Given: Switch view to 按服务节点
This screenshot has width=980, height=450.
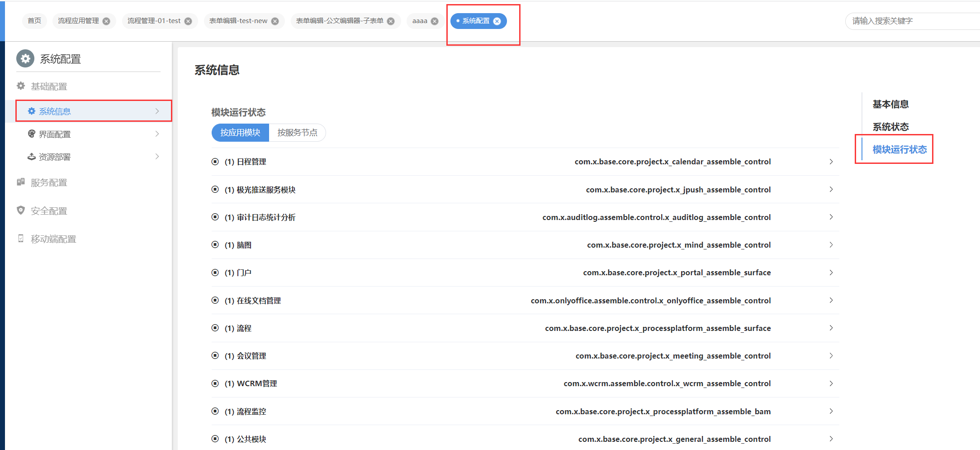Looking at the screenshot, I should [x=297, y=133].
